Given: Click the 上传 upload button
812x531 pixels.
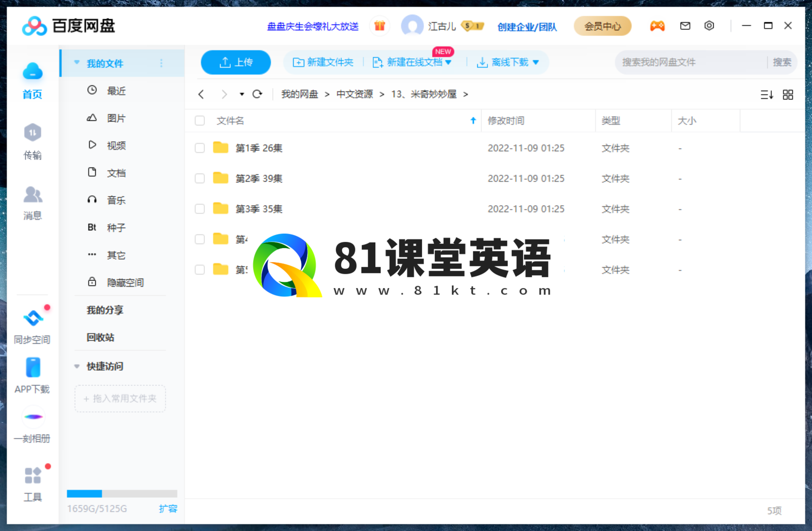Looking at the screenshot, I should [236, 62].
